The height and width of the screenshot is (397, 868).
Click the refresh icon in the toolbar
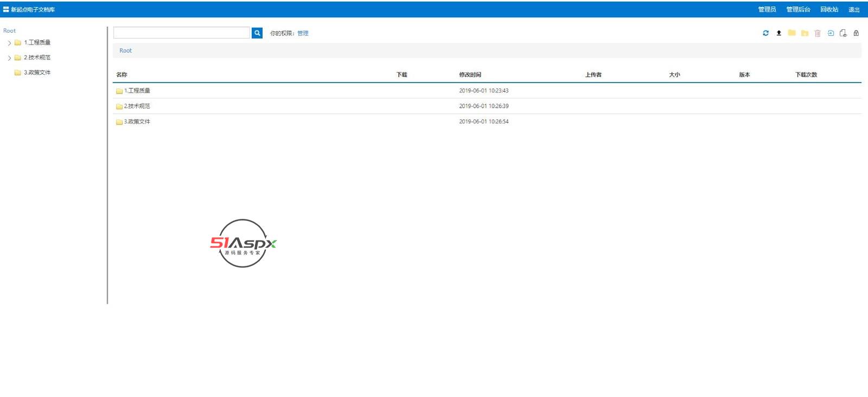pyautogui.click(x=765, y=33)
